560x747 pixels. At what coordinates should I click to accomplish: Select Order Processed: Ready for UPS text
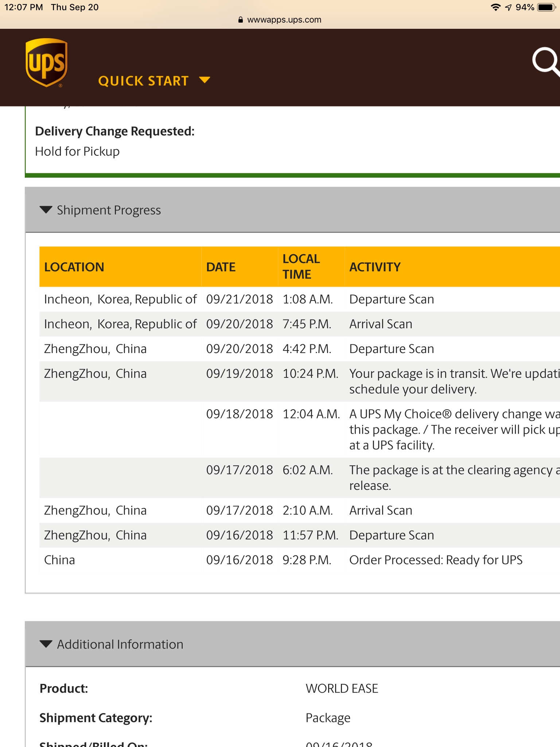point(436,560)
